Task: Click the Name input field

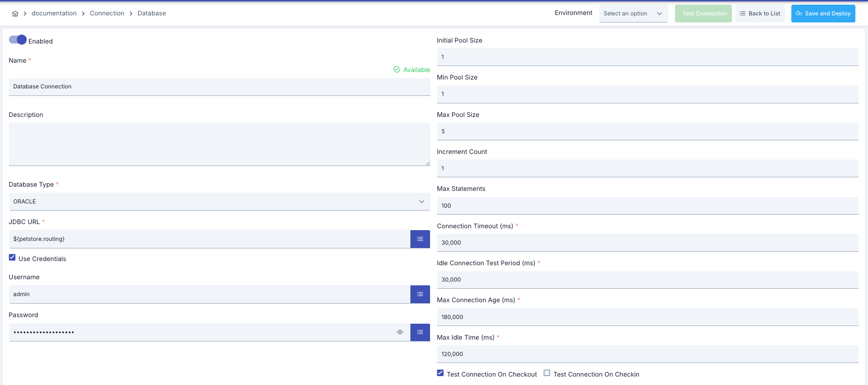Action: [219, 87]
